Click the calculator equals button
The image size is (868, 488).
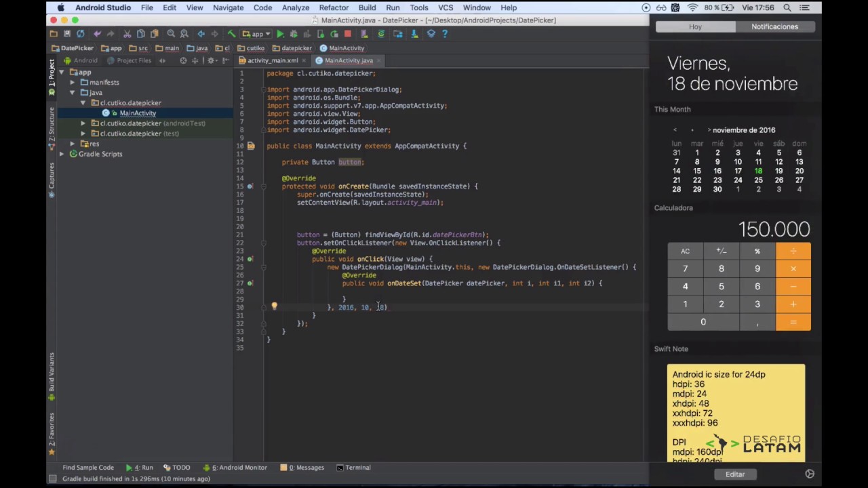pos(793,322)
